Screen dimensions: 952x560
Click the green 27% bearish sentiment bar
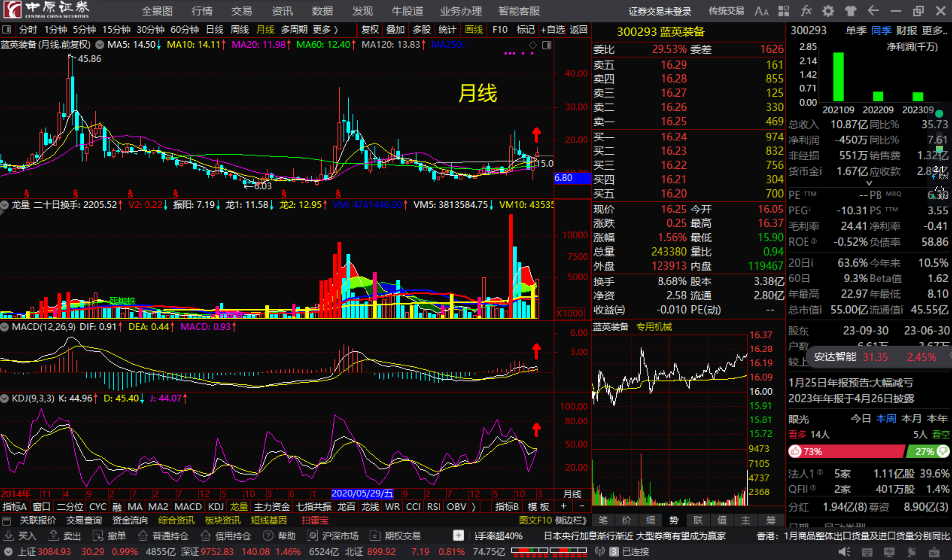[x=928, y=451]
